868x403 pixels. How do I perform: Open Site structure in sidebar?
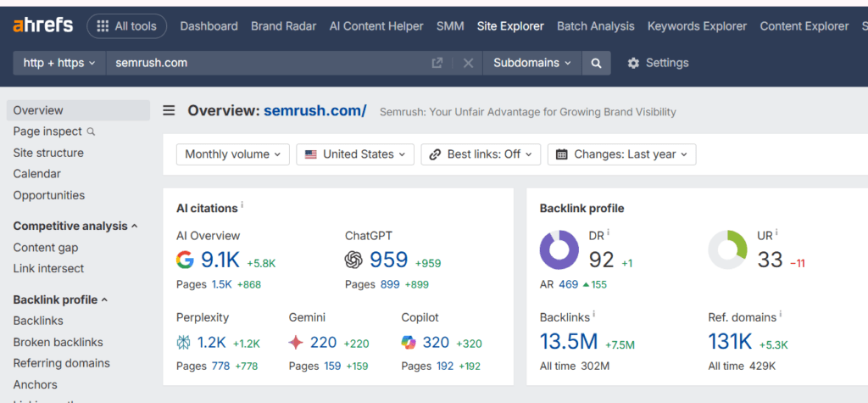coord(48,153)
